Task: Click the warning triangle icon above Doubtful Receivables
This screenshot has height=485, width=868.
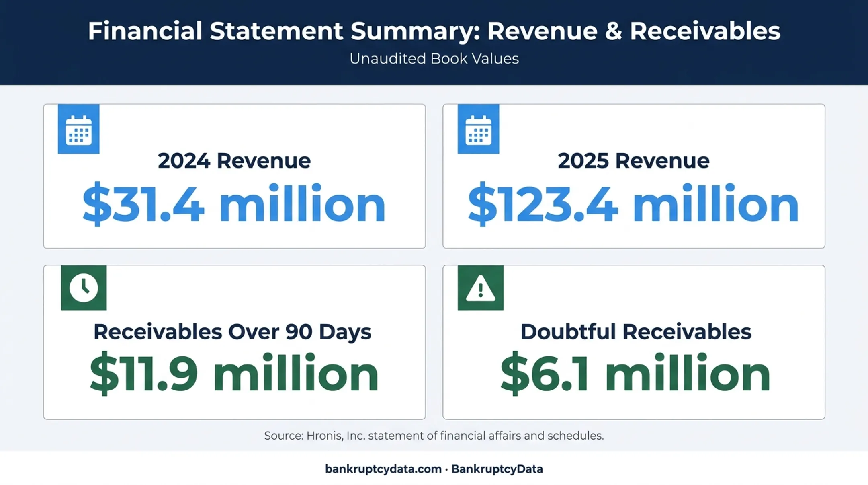Action: (x=481, y=288)
